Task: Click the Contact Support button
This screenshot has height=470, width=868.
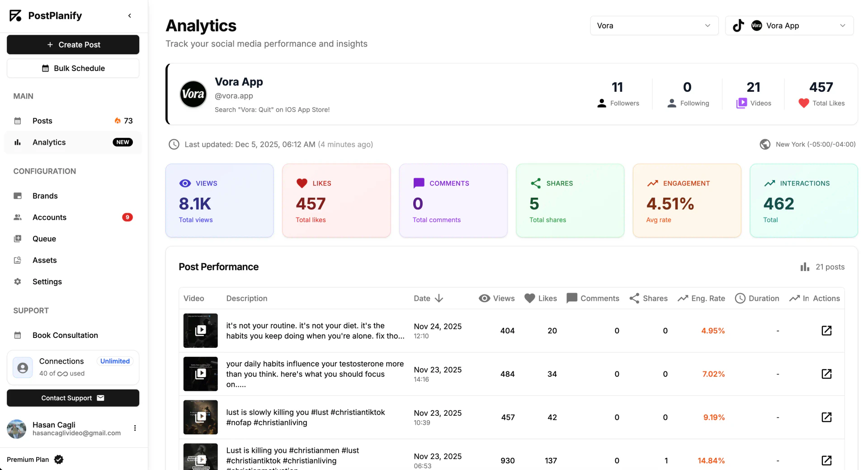Action: coord(73,398)
